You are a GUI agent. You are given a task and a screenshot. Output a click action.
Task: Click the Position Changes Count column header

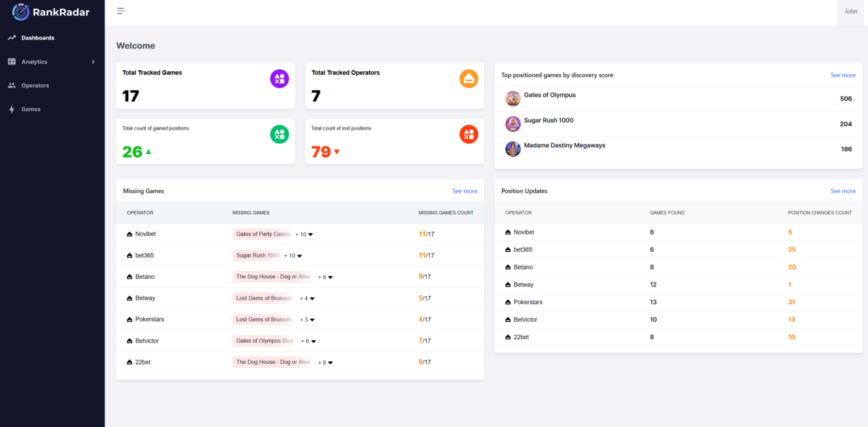(x=820, y=213)
